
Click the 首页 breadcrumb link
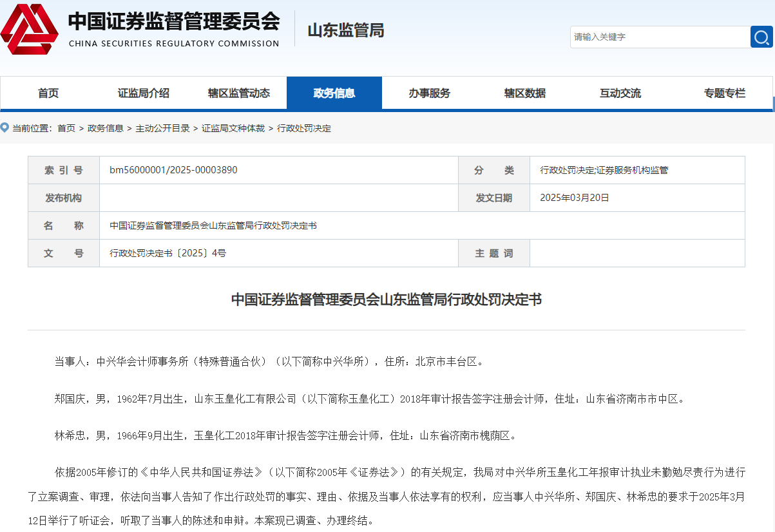pos(66,128)
